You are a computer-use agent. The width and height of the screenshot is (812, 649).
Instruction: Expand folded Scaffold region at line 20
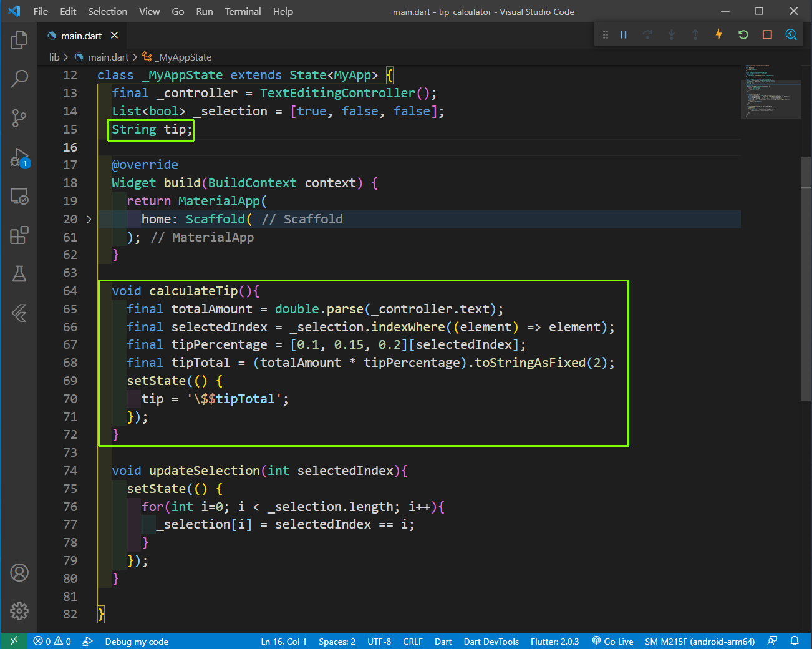point(89,219)
